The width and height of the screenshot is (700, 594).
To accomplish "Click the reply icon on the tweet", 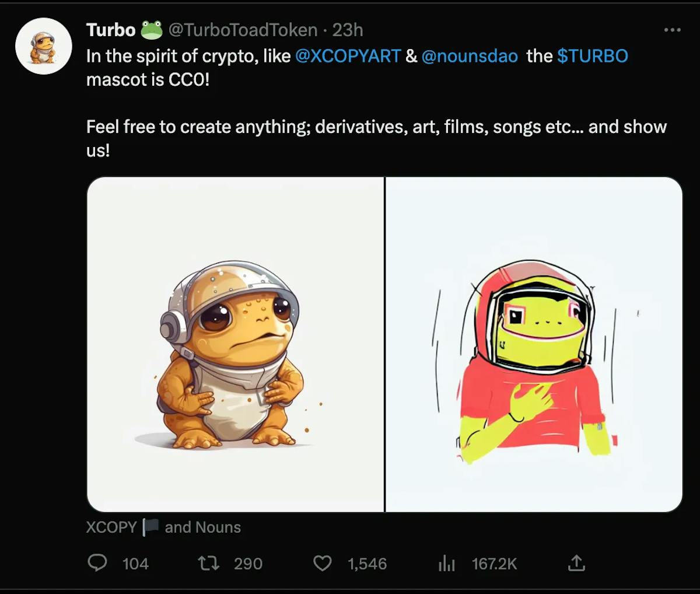I will [x=98, y=563].
